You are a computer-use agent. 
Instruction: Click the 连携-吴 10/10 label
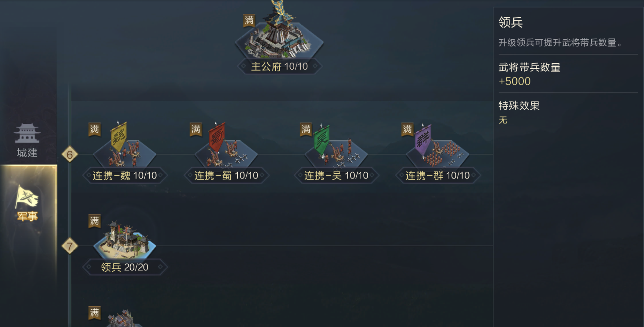[336, 175]
